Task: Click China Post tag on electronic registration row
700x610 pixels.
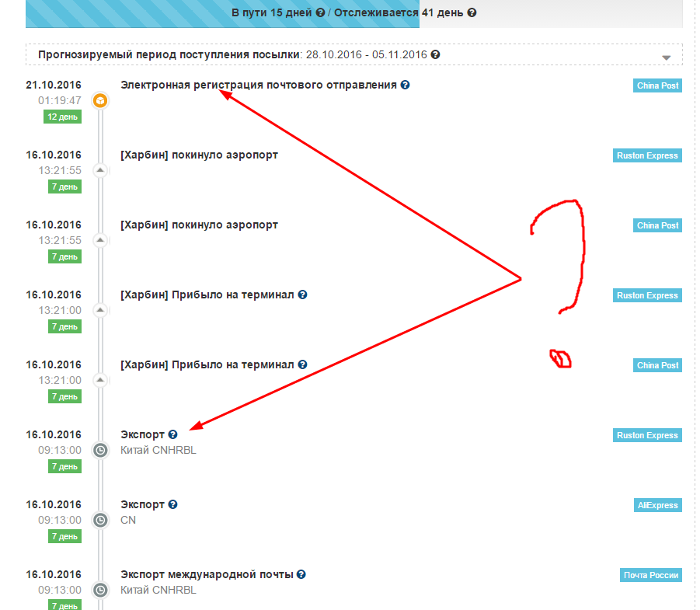Action: [x=657, y=85]
